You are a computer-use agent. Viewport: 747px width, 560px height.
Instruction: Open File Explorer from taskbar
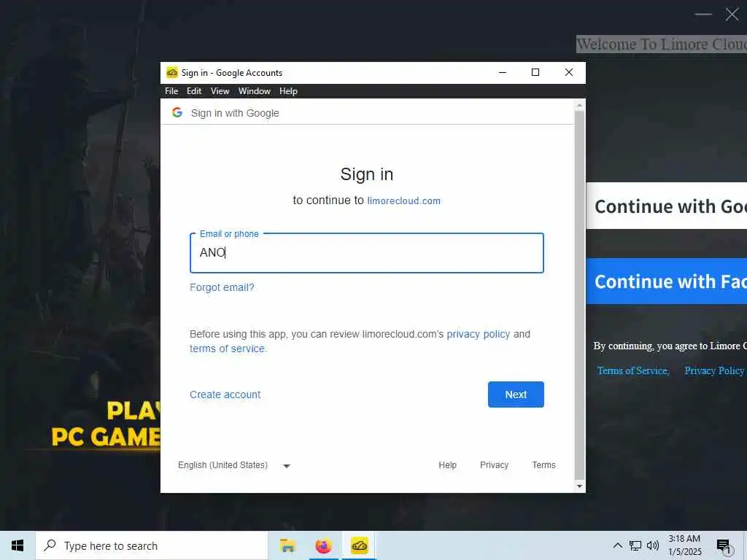[x=287, y=545]
